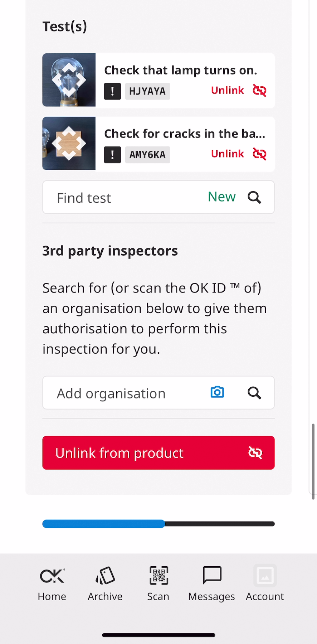This screenshot has width=317, height=644.
Task: Click the broken-link icon for the lamp test
Action: coord(259,91)
